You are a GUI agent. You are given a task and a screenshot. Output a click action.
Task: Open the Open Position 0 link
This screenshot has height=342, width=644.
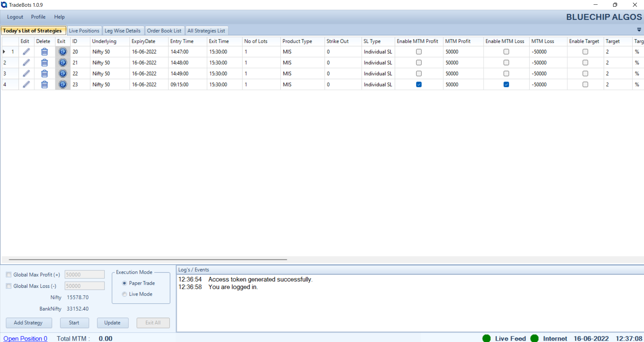click(x=25, y=338)
